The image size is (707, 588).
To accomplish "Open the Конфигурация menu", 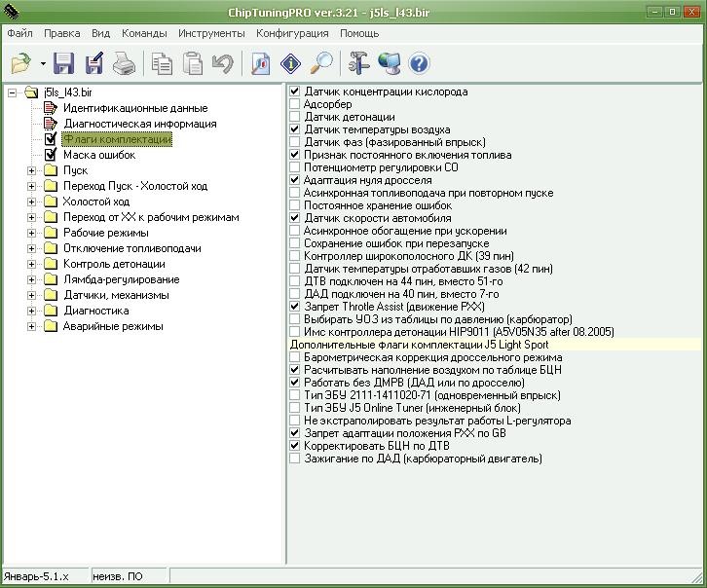I will tap(292, 33).
